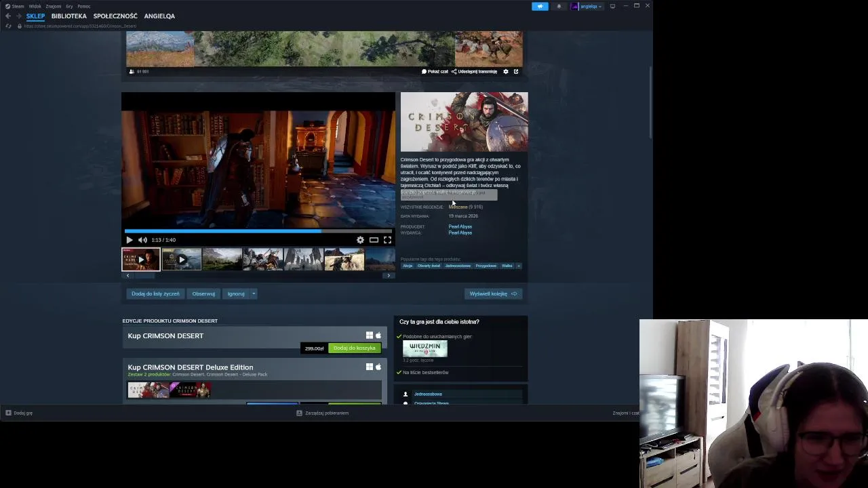The height and width of the screenshot is (488, 868).
Task: Open the Akcja tag
Action: 408,266
